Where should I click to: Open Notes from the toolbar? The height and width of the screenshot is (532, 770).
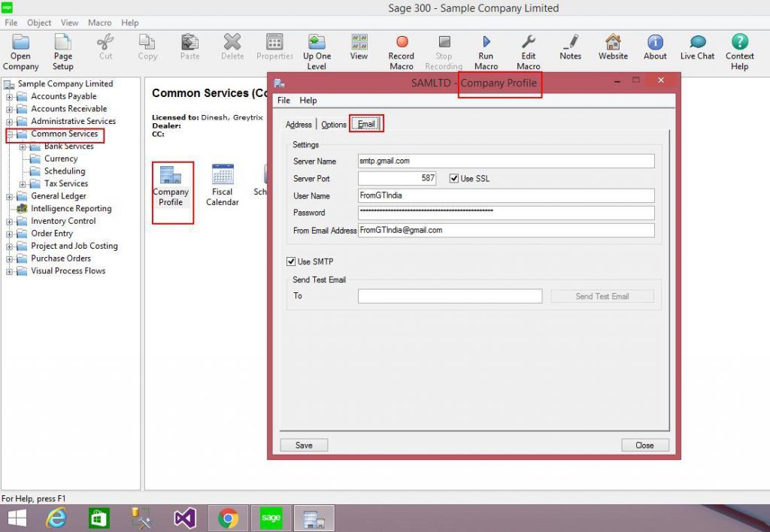tap(571, 47)
